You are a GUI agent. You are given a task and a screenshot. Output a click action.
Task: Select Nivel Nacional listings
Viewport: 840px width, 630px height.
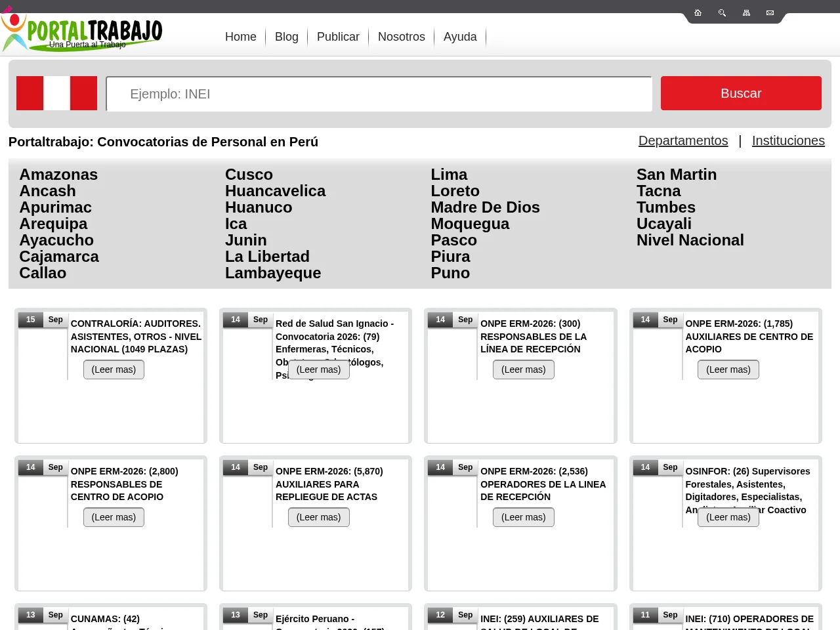[x=690, y=240]
